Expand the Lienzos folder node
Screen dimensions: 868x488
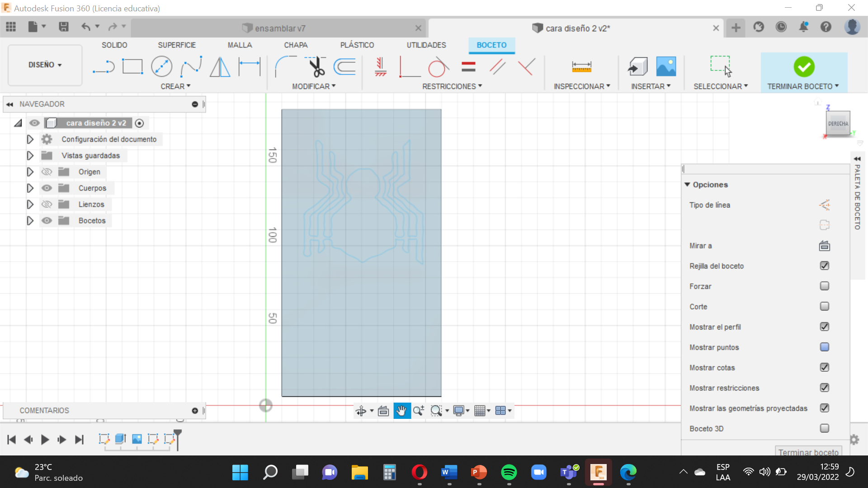[30, 204]
